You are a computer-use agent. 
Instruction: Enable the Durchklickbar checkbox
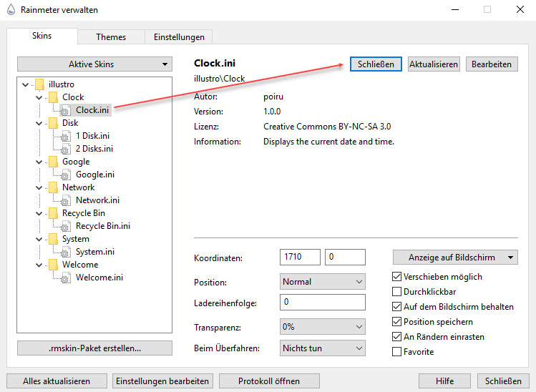click(x=396, y=292)
